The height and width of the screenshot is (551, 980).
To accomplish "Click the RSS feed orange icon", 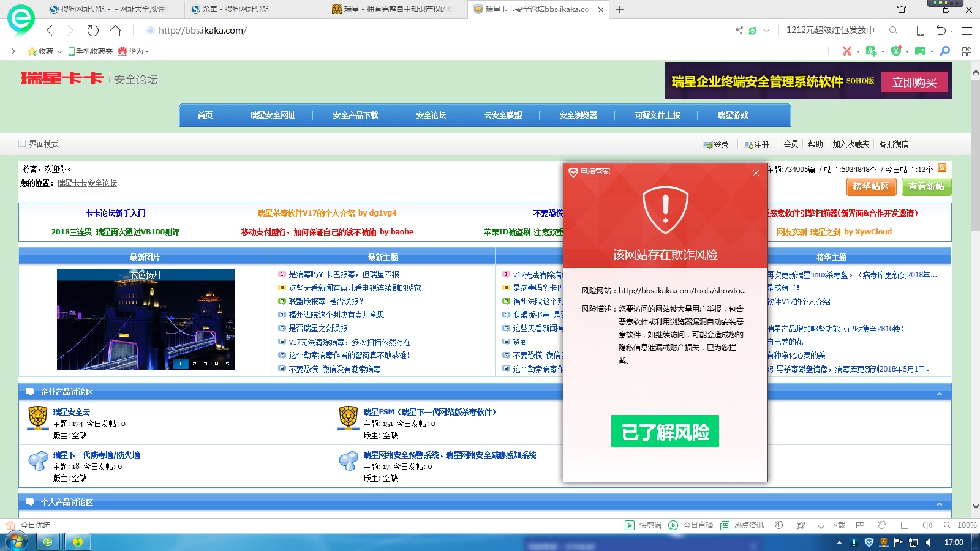I will point(942,168).
